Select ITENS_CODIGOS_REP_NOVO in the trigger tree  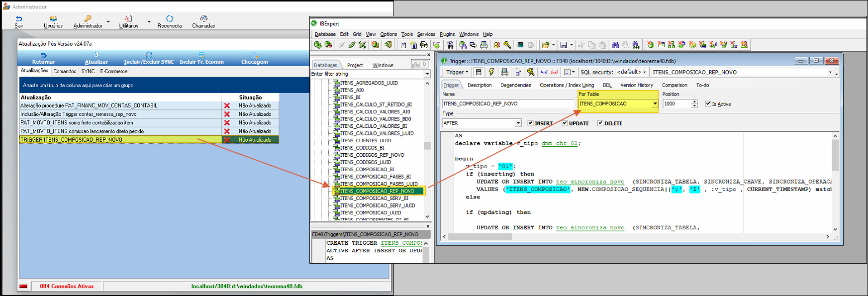[372, 155]
